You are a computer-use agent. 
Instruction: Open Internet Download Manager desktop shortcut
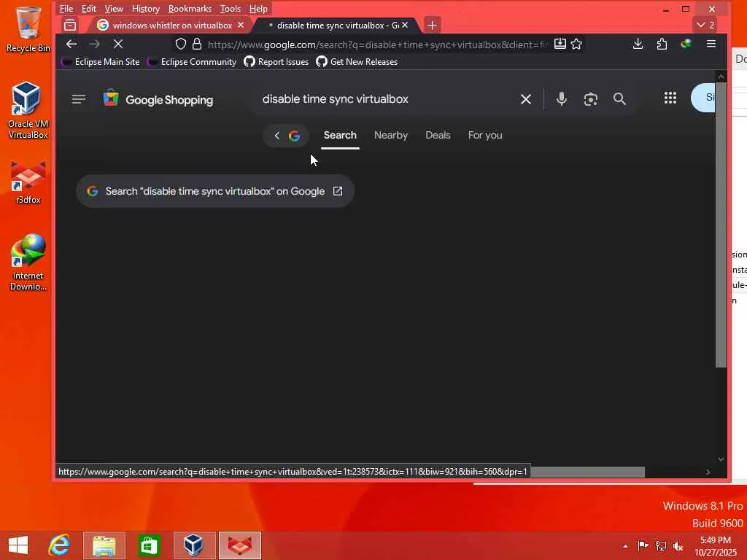(x=28, y=262)
